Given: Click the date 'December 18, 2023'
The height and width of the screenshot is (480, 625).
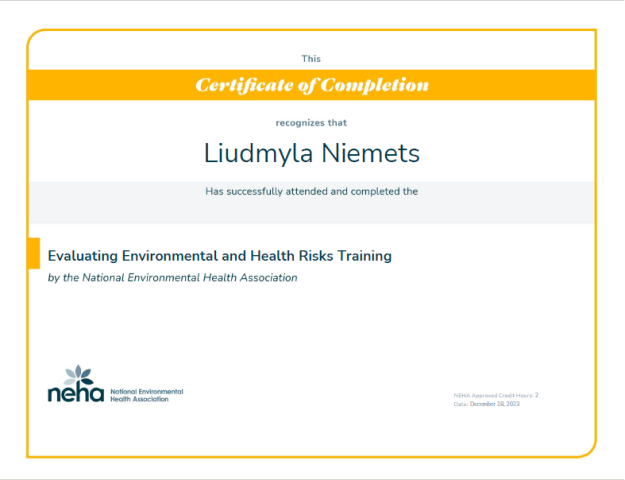Looking at the screenshot, I should [x=495, y=404].
